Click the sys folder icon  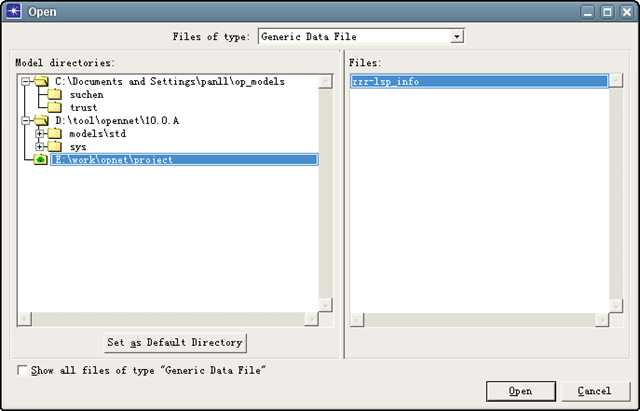click(54, 147)
